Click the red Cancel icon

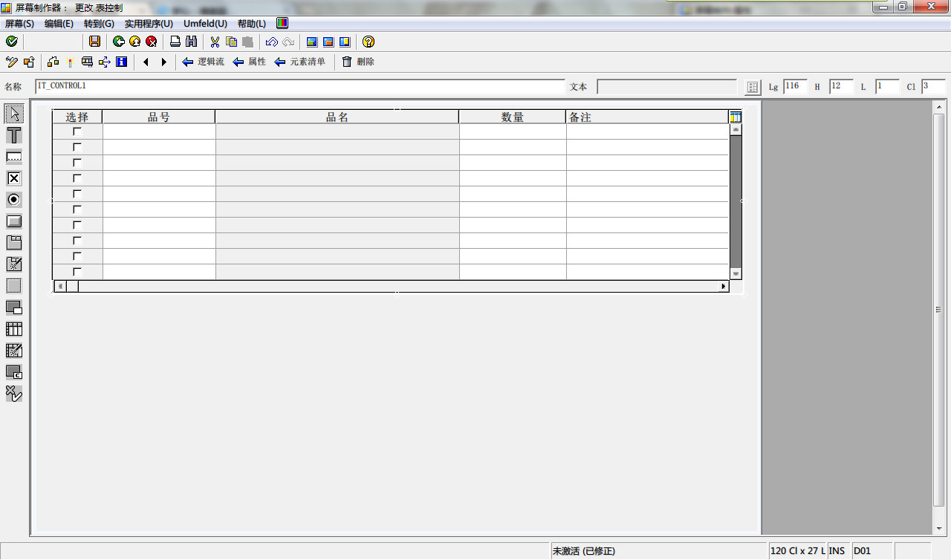[x=152, y=42]
